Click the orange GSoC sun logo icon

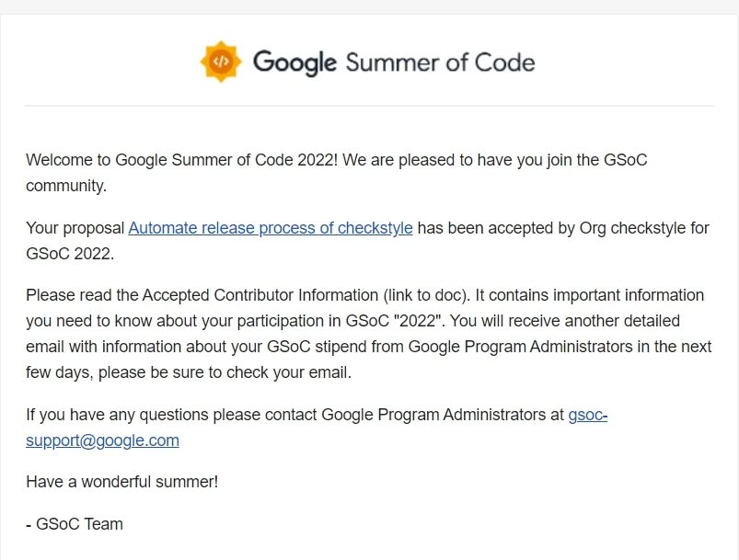221,62
